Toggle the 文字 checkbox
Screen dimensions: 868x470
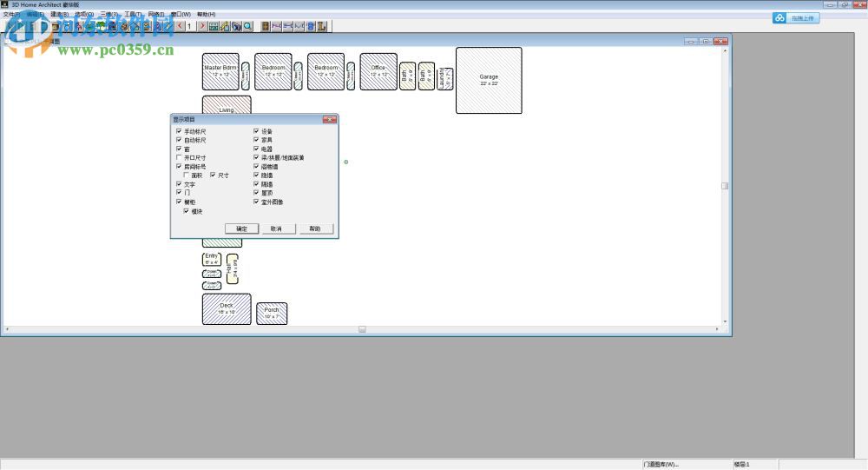point(179,184)
